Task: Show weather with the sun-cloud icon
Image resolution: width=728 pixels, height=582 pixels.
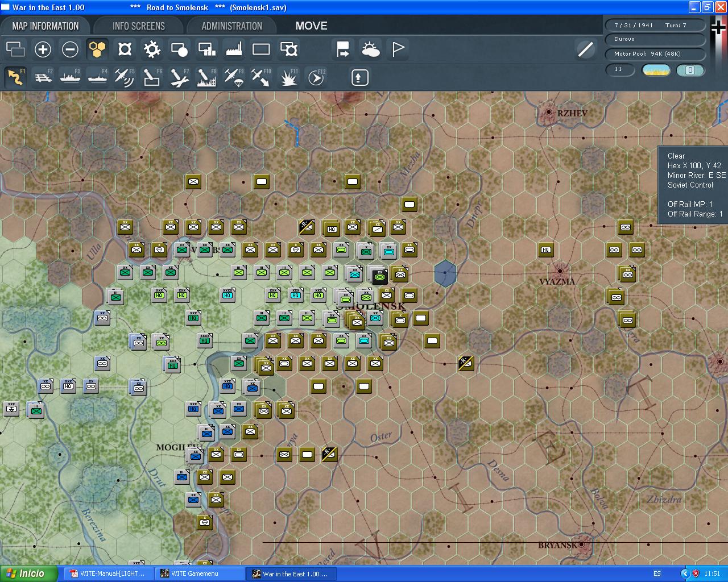Action: (370, 49)
